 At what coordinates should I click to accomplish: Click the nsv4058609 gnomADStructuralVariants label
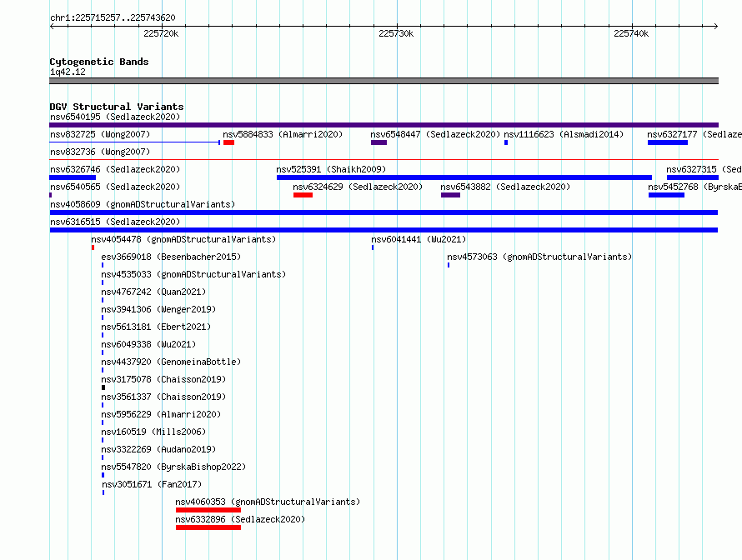(x=143, y=204)
